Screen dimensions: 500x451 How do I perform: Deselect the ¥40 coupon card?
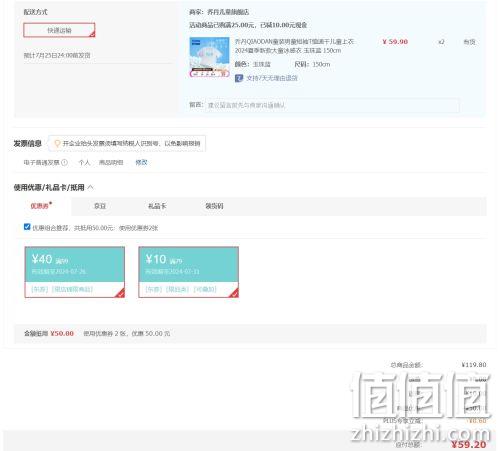click(x=75, y=272)
